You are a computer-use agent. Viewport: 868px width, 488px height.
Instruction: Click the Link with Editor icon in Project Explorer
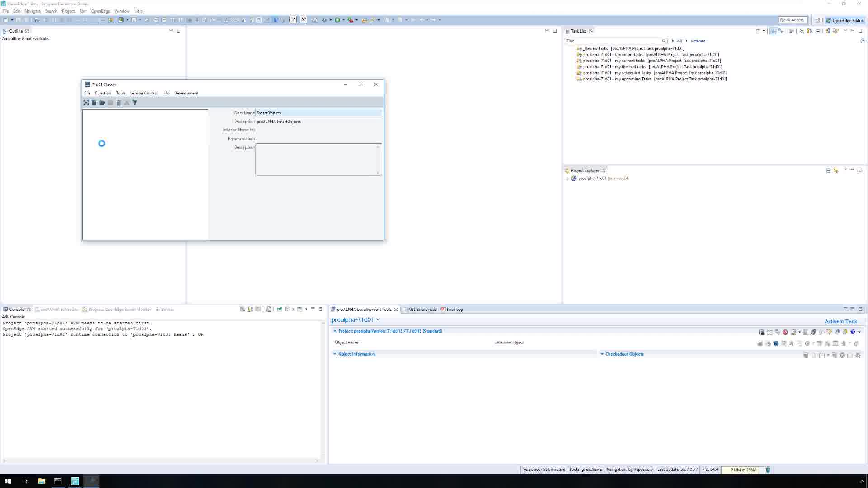tap(836, 170)
